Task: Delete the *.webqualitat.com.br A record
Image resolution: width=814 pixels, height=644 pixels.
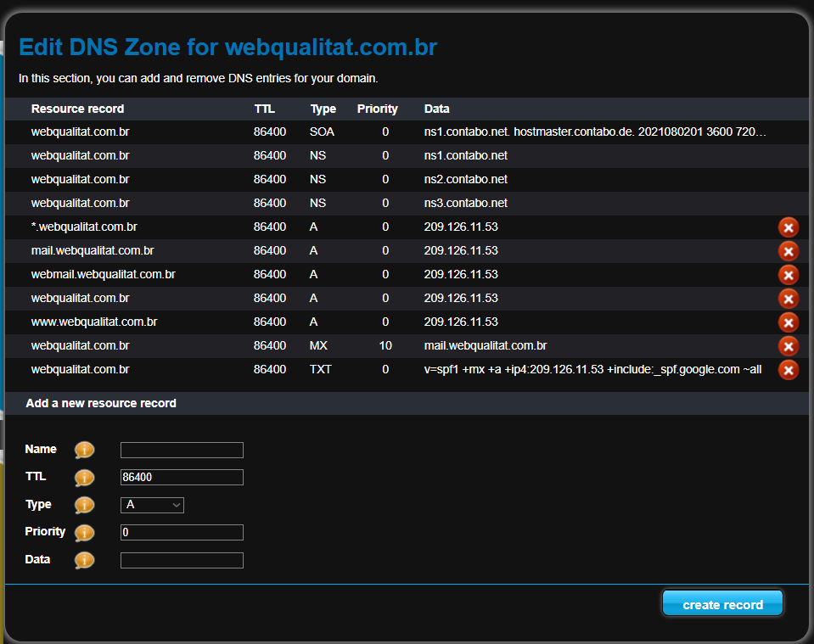Action: pos(788,227)
